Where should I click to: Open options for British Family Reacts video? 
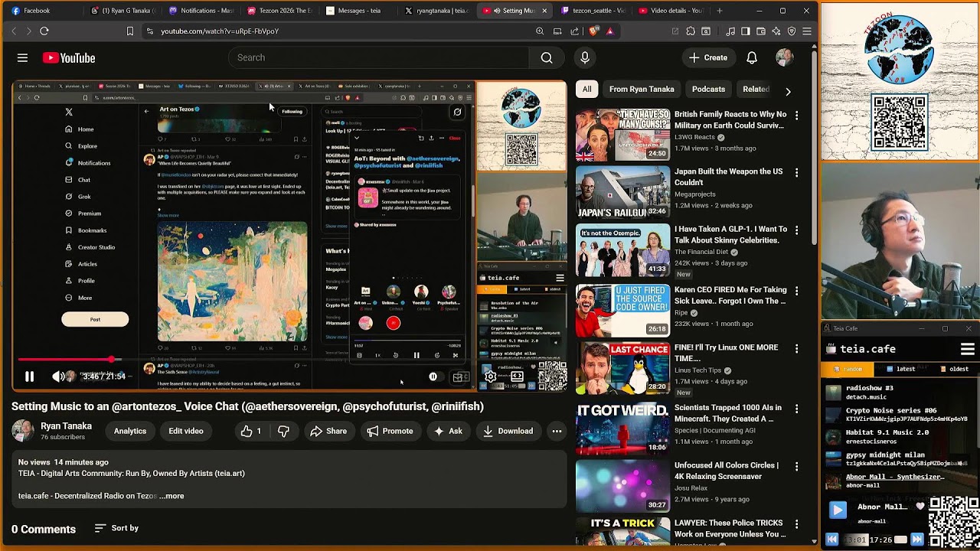click(796, 116)
